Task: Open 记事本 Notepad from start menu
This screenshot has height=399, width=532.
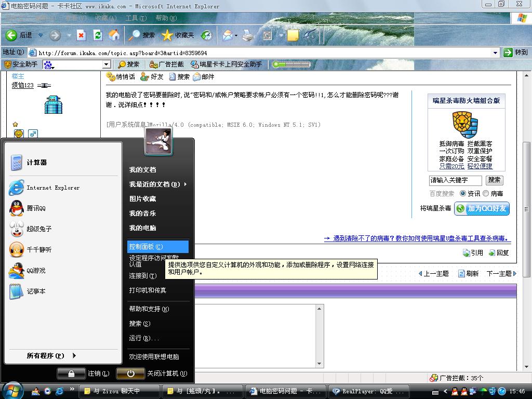Action: click(36, 291)
